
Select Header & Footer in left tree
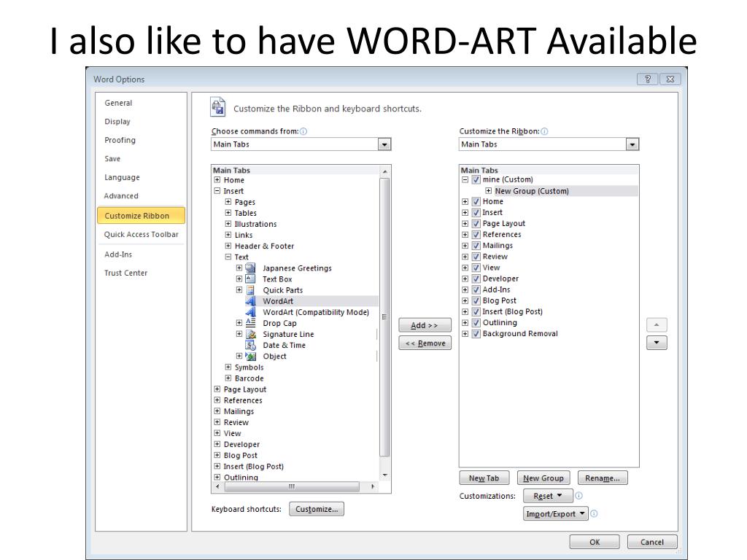(264, 246)
